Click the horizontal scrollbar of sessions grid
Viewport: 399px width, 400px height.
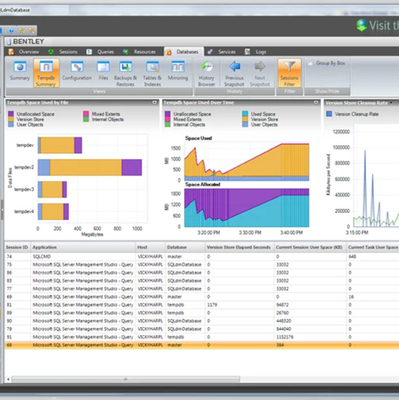pyautogui.click(x=126, y=379)
